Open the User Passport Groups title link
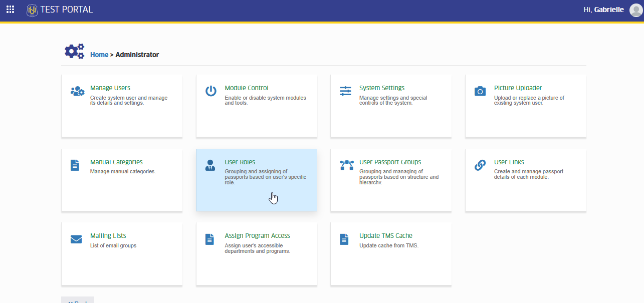This screenshot has width=644, height=303. pos(390,162)
